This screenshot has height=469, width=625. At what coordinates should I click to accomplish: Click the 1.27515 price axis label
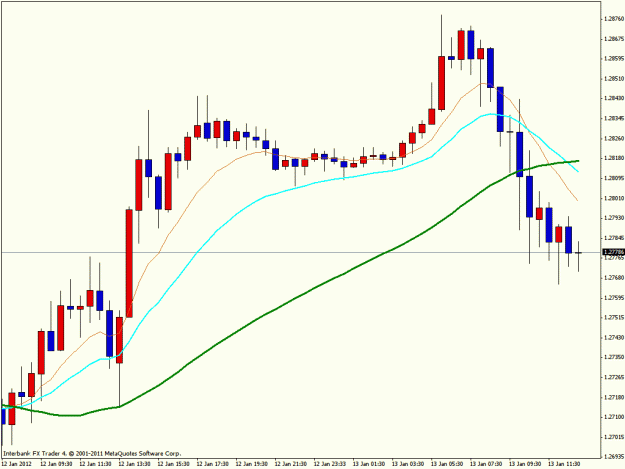[614, 318]
